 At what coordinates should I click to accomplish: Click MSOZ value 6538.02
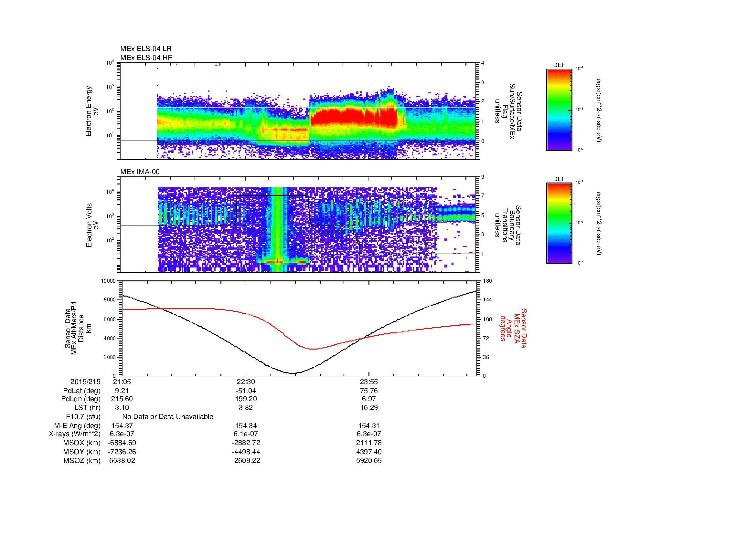click(x=122, y=461)
